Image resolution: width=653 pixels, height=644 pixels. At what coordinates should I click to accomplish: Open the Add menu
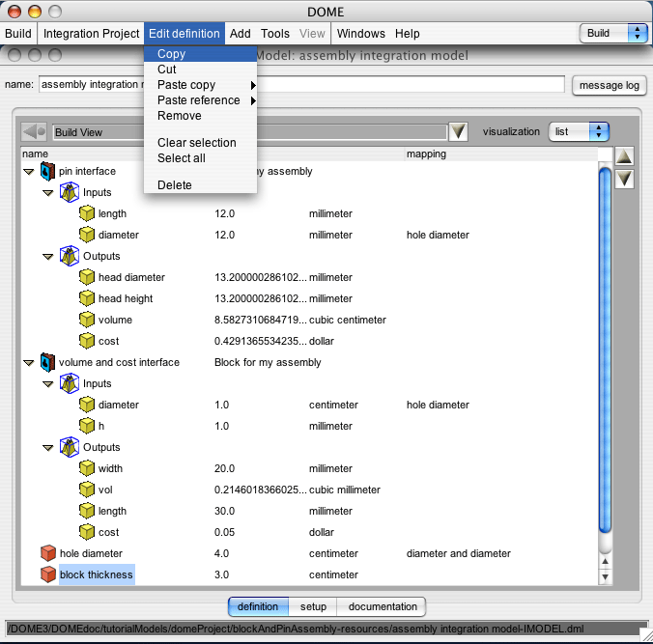click(x=241, y=33)
